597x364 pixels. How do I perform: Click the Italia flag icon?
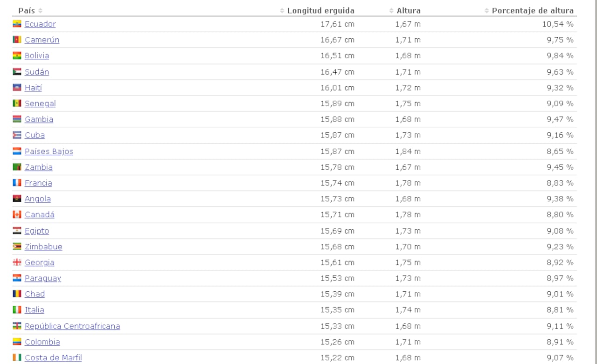pyautogui.click(x=17, y=309)
